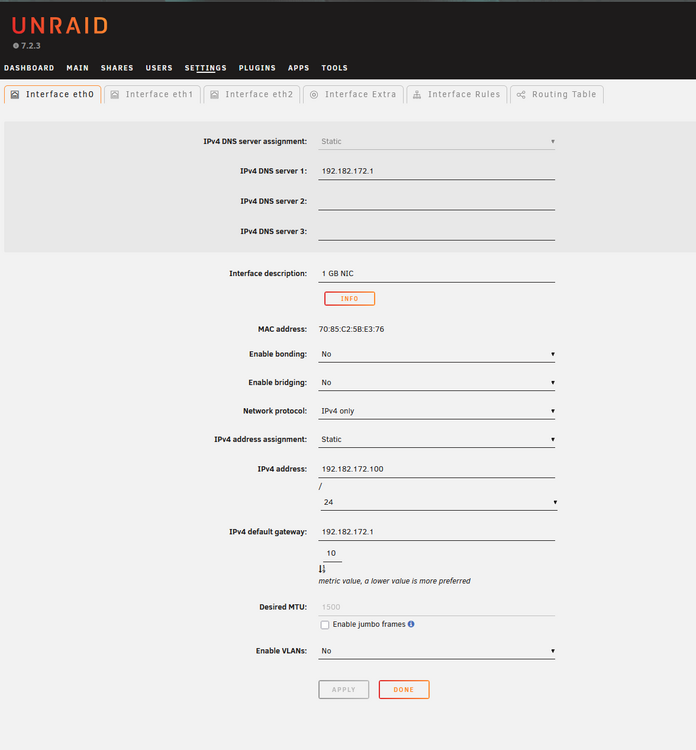
Task: Click the version status dot beside 7.2.3
Action: point(16,46)
